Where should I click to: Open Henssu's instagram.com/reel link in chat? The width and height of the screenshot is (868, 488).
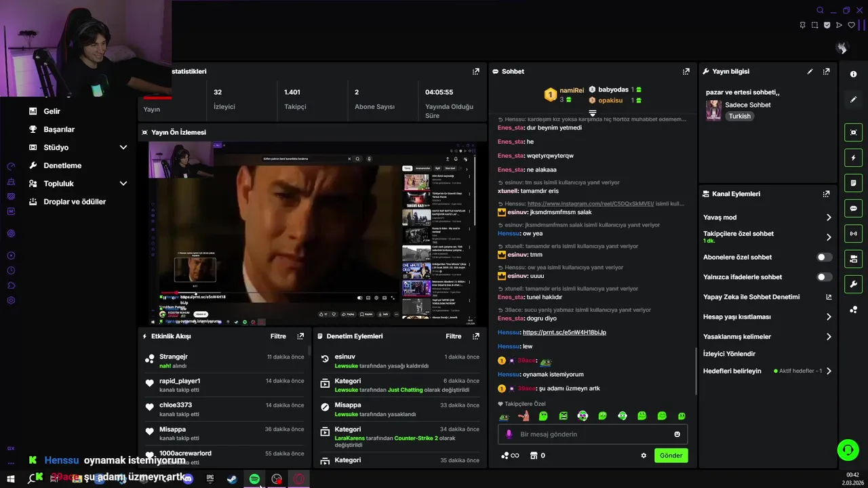590,204
